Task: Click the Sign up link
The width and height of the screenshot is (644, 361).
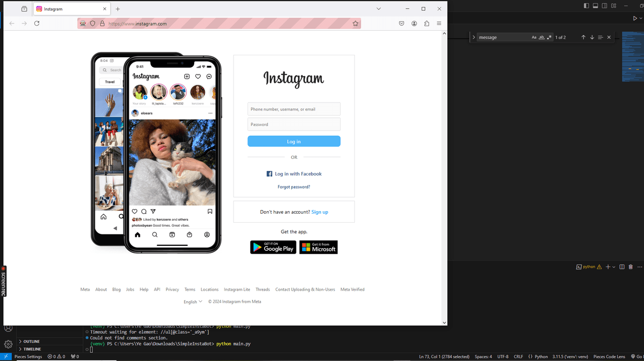Action: click(319, 212)
